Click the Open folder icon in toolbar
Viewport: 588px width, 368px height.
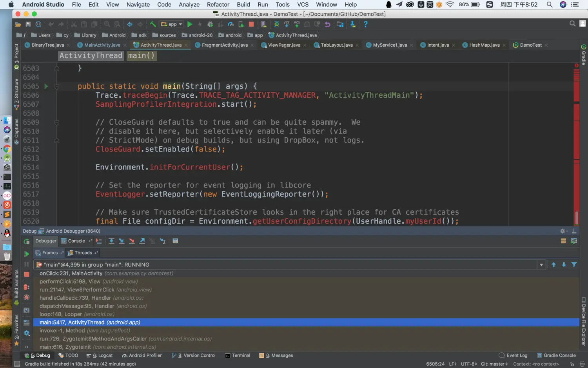[x=18, y=24]
